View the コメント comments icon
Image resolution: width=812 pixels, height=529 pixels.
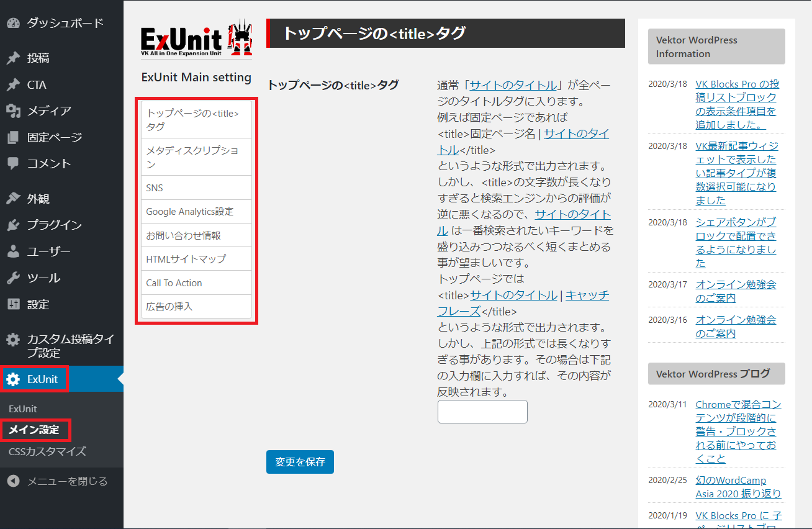[x=14, y=163]
